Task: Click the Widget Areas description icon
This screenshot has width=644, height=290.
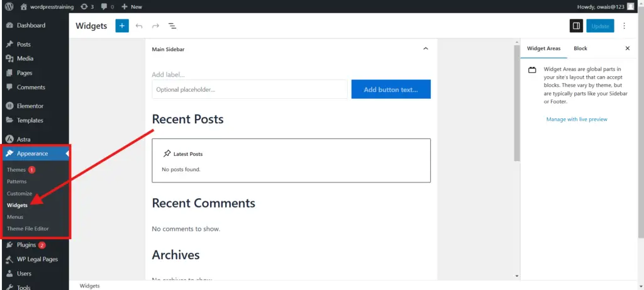Action: click(532, 70)
